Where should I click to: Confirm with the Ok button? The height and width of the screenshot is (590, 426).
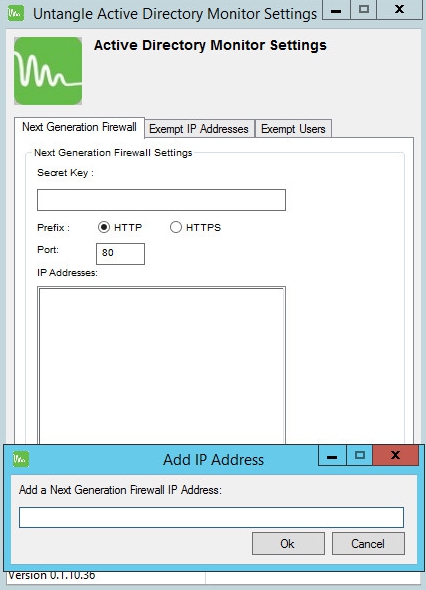[288, 544]
